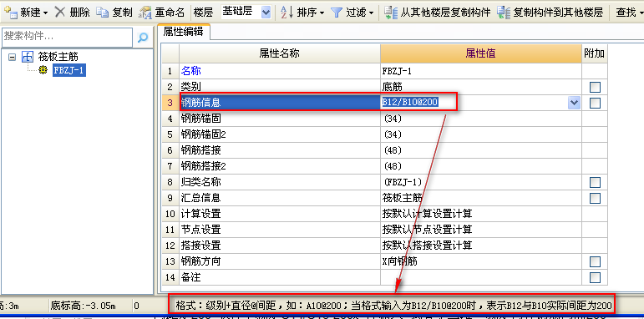Switch to the 属性编辑 tab
The width and height of the screenshot is (644, 319).
(x=183, y=32)
